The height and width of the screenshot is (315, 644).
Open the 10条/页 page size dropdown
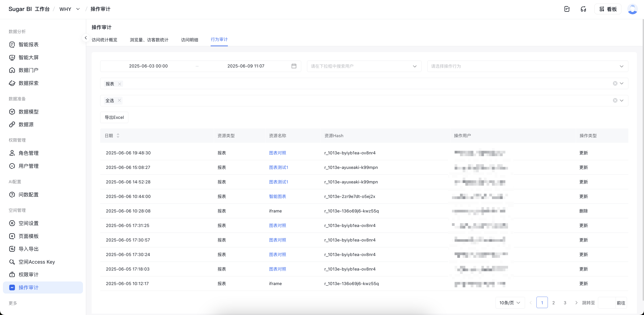[510, 303]
